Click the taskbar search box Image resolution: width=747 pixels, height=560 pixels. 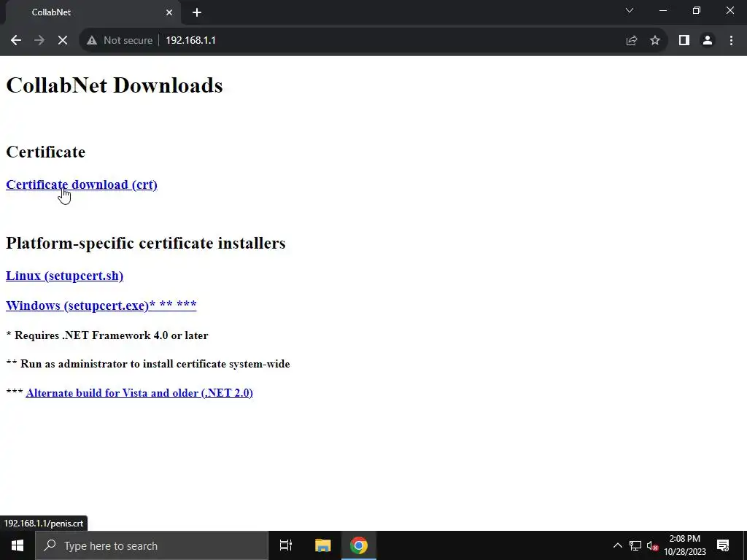152,545
